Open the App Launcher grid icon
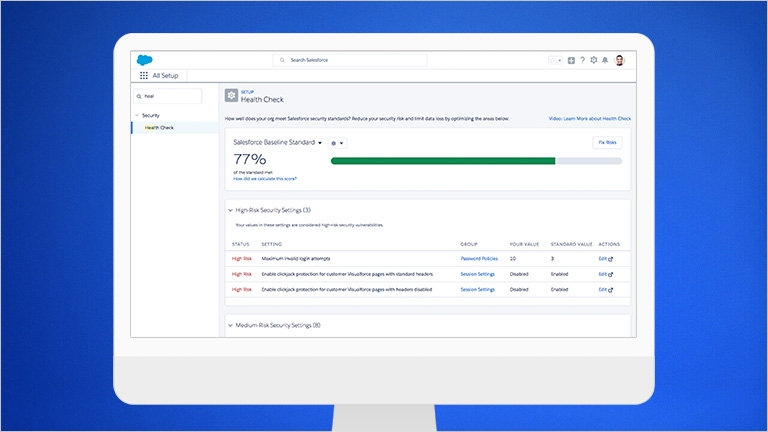Image resolution: width=768 pixels, height=432 pixels. [x=144, y=75]
